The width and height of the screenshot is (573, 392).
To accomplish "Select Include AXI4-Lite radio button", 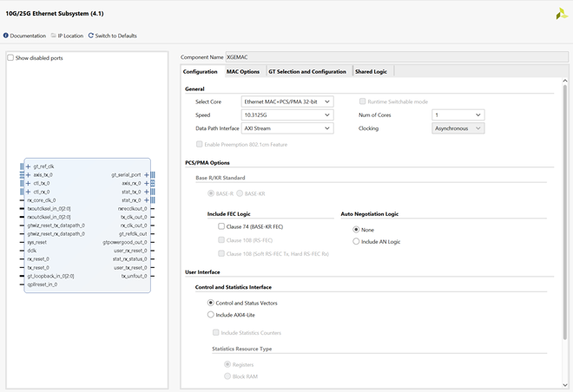I will point(210,314).
